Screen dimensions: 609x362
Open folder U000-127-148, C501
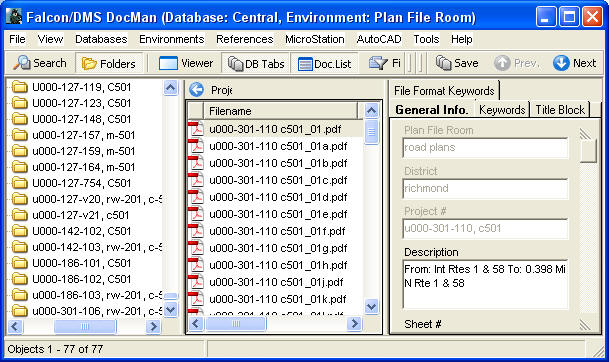82,119
